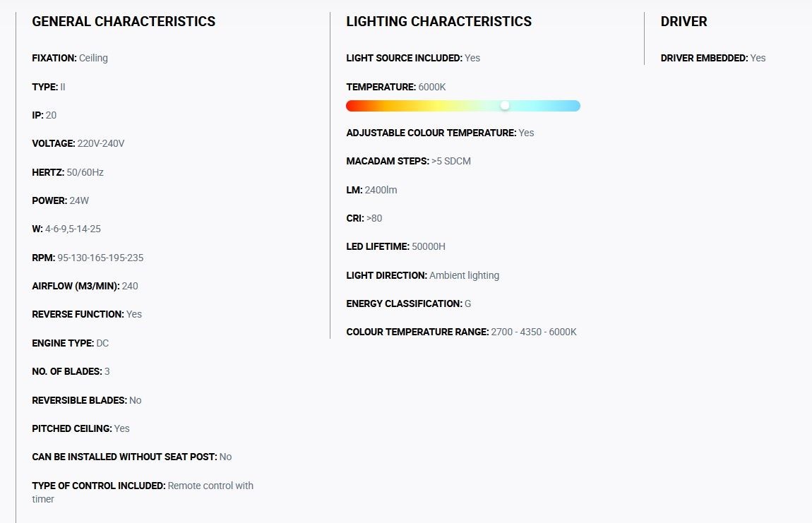
Task: Click the Voltage 220V-240V specification row
Action: [78, 143]
